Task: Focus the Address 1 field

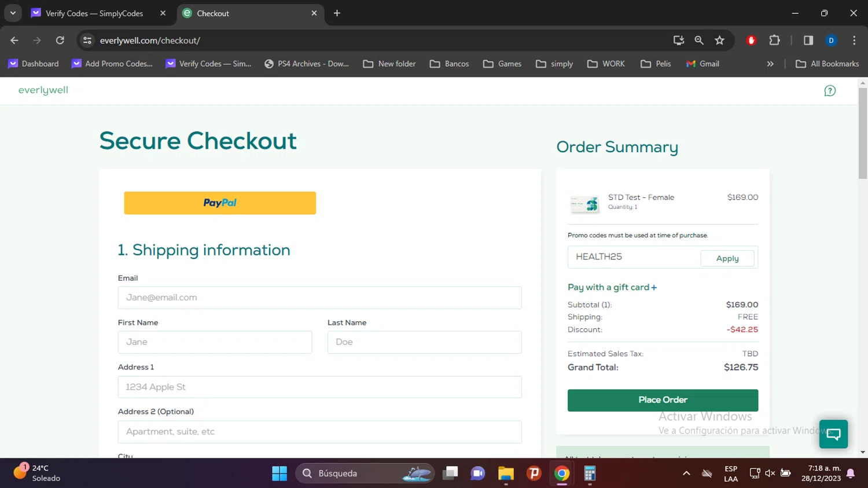Action: 319,387
